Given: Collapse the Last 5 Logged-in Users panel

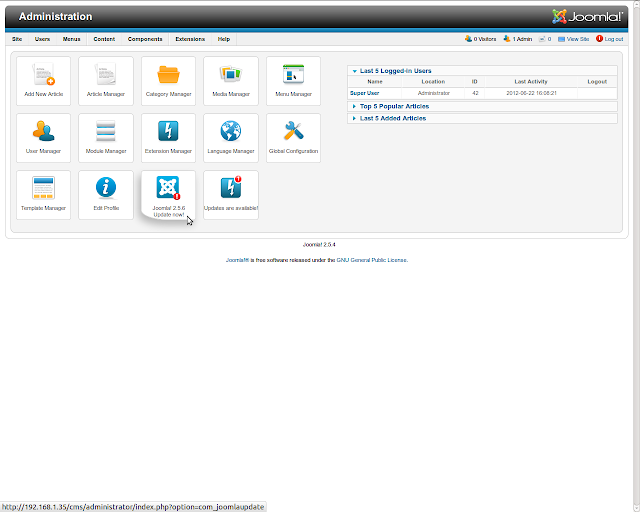Looking at the screenshot, I should click(x=482, y=71).
